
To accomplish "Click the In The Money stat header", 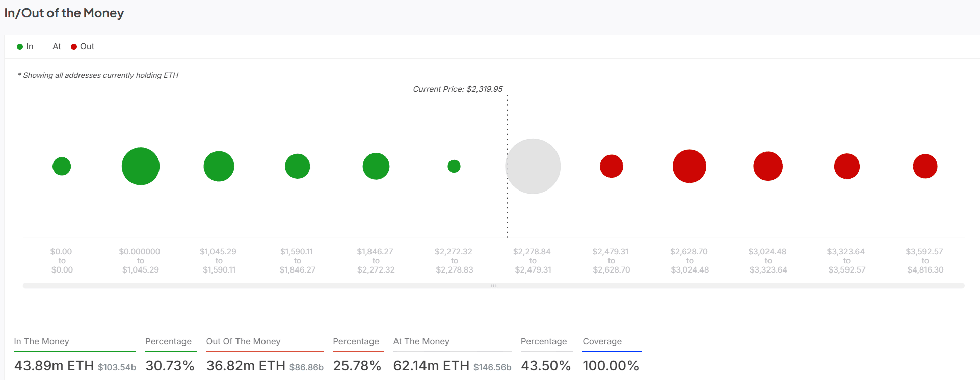I will tap(41, 341).
